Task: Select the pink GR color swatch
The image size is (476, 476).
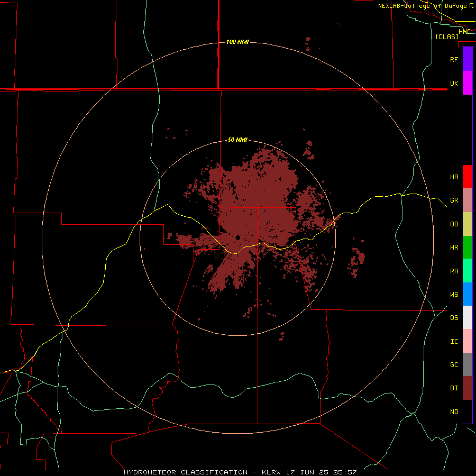Action: (x=467, y=200)
